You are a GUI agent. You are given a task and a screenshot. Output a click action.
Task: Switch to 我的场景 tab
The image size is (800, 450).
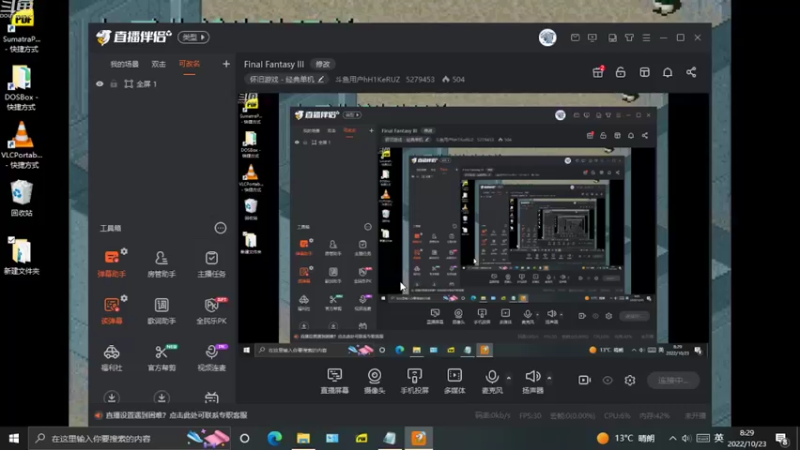tap(124, 64)
